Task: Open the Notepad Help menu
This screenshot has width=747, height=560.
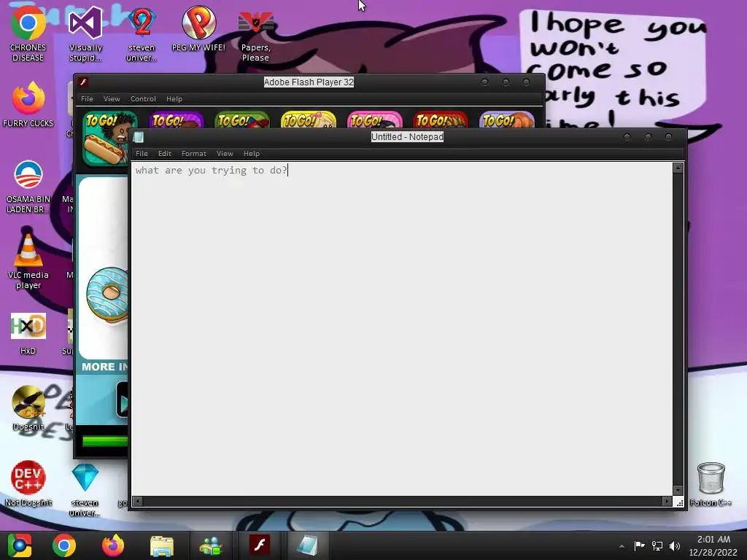Action: 252,153
